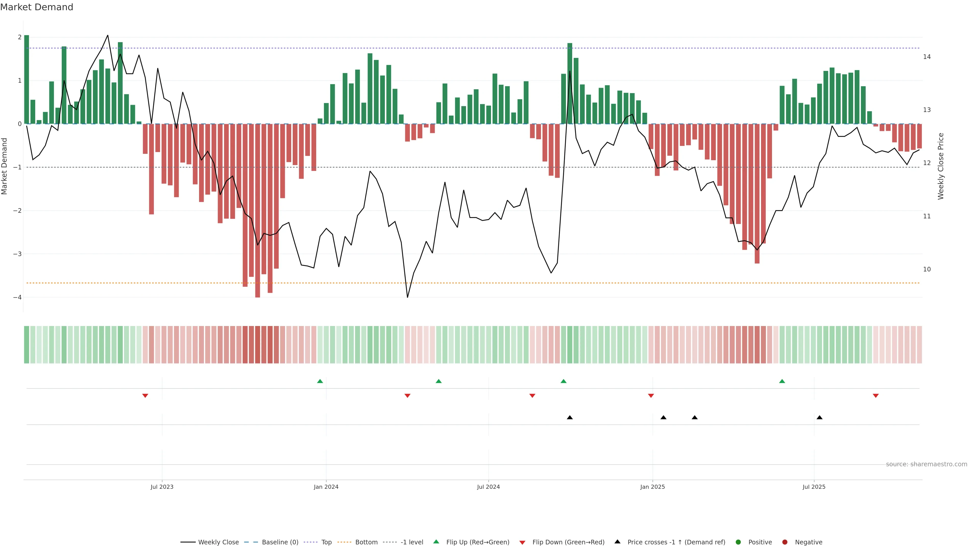This screenshot has width=980, height=551.
Task: Click the first green Flip Up marker near Jan 2024
Action: pos(320,381)
